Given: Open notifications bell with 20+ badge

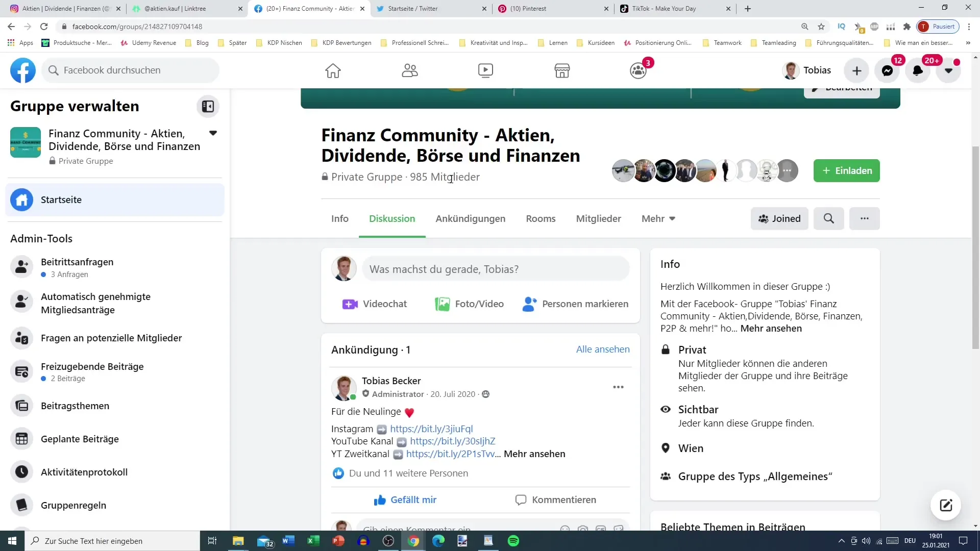Looking at the screenshot, I should point(918,70).
